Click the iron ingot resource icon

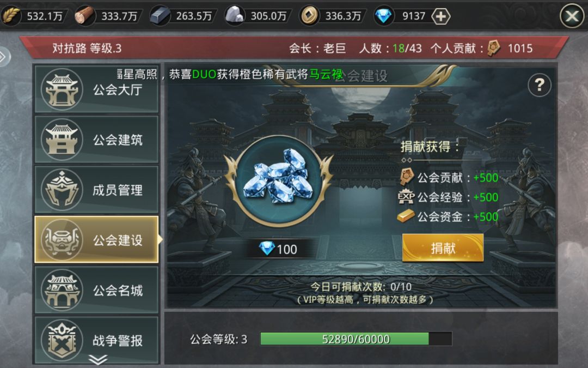tap(161, 16)
